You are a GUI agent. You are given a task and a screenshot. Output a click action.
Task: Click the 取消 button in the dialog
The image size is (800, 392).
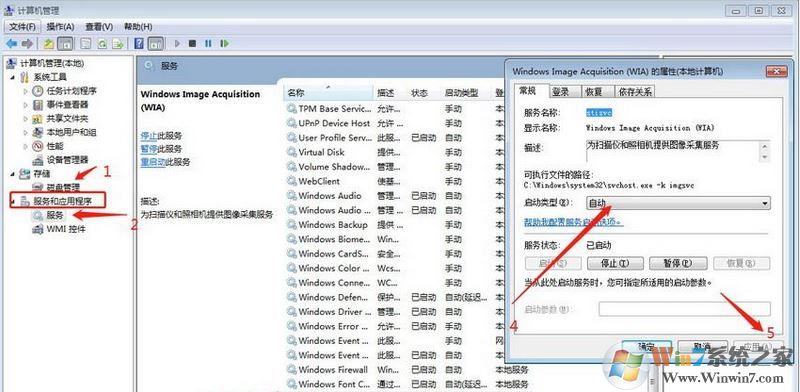[703, 347]
